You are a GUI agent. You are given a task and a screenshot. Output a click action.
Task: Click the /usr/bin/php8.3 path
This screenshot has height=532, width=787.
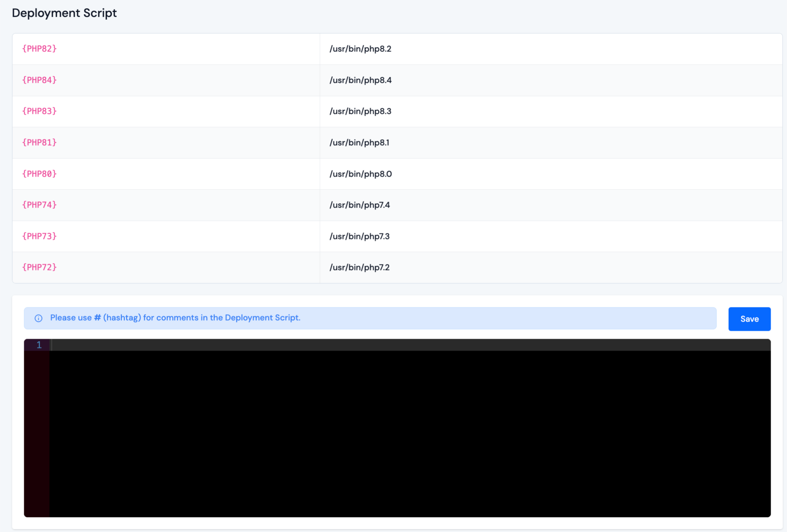[x=360, y=111]
